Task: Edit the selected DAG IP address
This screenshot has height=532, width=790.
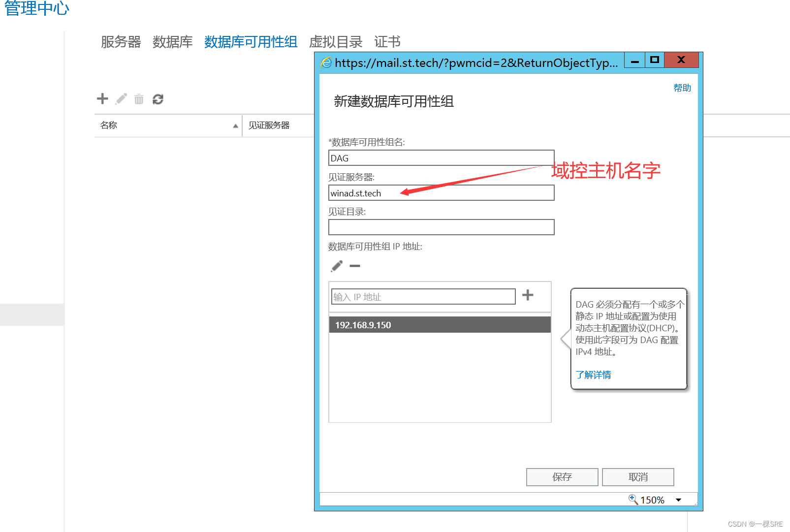Action: 337,266
